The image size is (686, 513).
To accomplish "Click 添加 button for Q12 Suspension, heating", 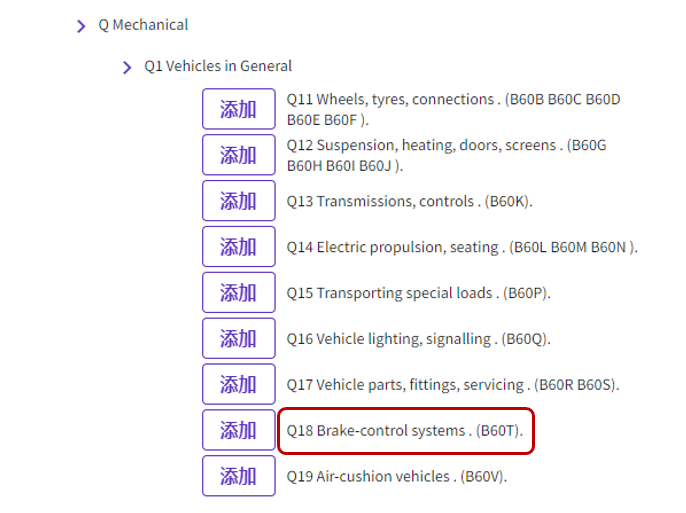I will coord(238,155).
